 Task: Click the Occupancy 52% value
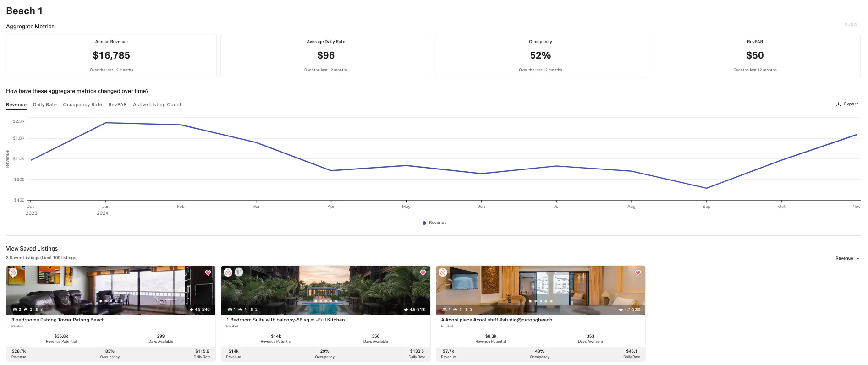540,55
